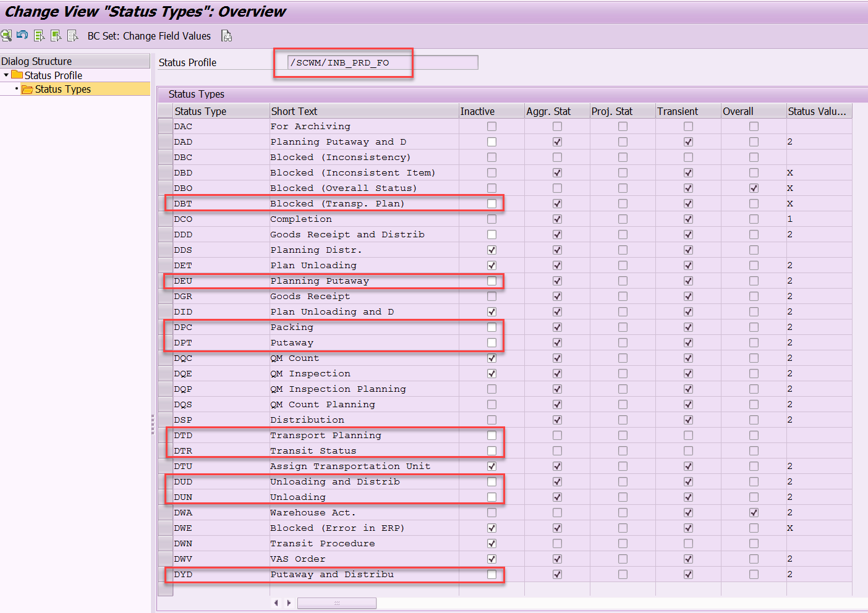Click the Status Type column header
868x613 pixels.
(221, 111)
